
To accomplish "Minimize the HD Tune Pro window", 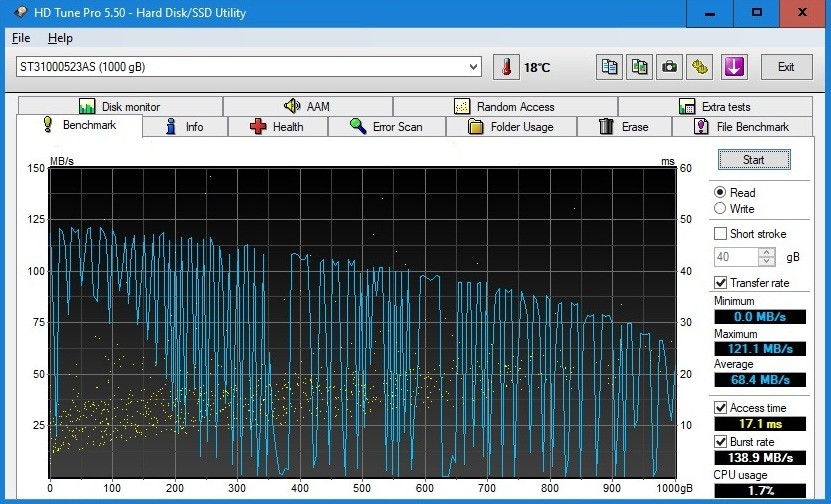I will [710, 13].
